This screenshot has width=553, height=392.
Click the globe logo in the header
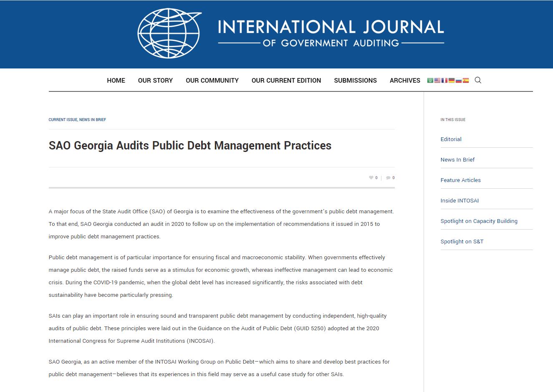click(x=169, y=33)
